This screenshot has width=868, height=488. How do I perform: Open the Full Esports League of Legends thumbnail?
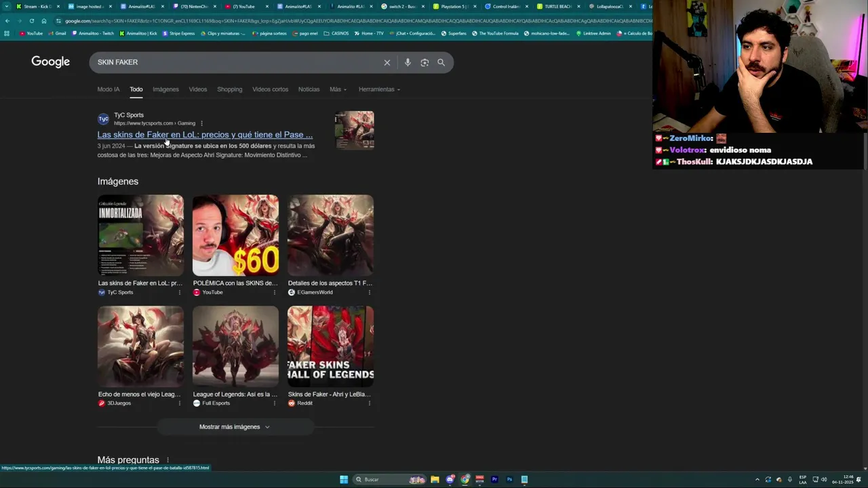pos(235,346)
